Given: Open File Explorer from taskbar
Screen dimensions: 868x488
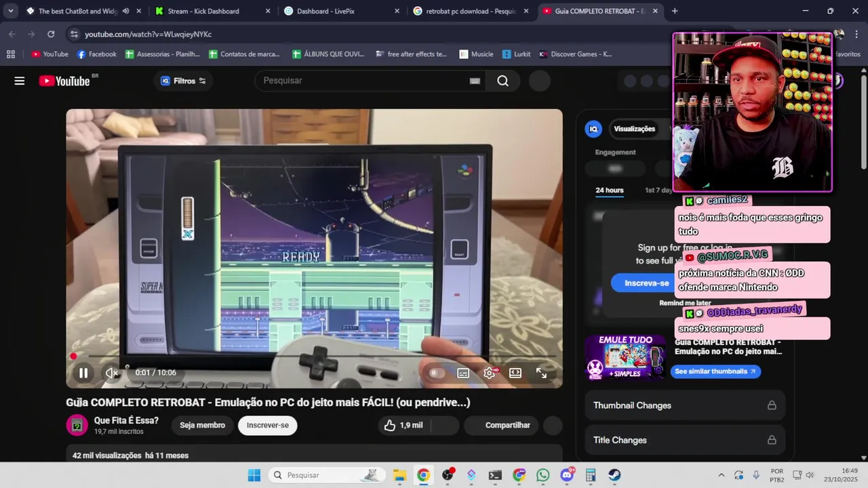Looking at the screenshot, I should click(399, 475).
